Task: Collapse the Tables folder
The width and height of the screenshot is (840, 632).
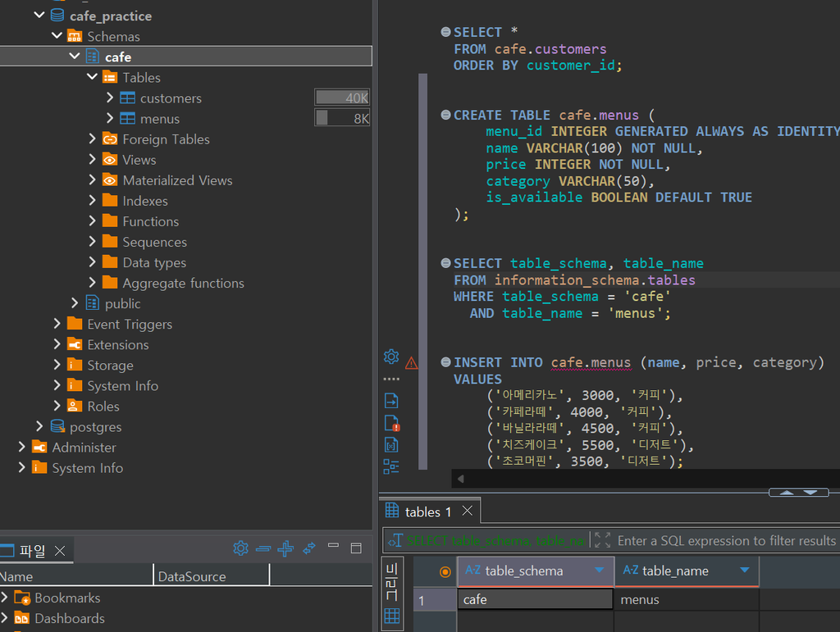Action: pyautogui.click(x=92, y=76)
